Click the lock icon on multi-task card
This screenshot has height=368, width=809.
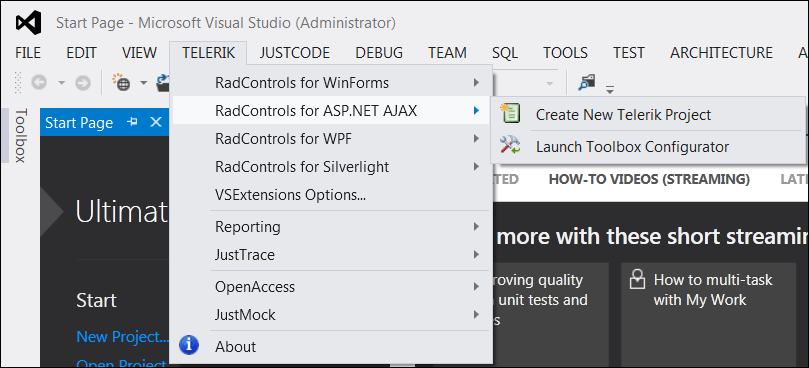pos(638,280)
